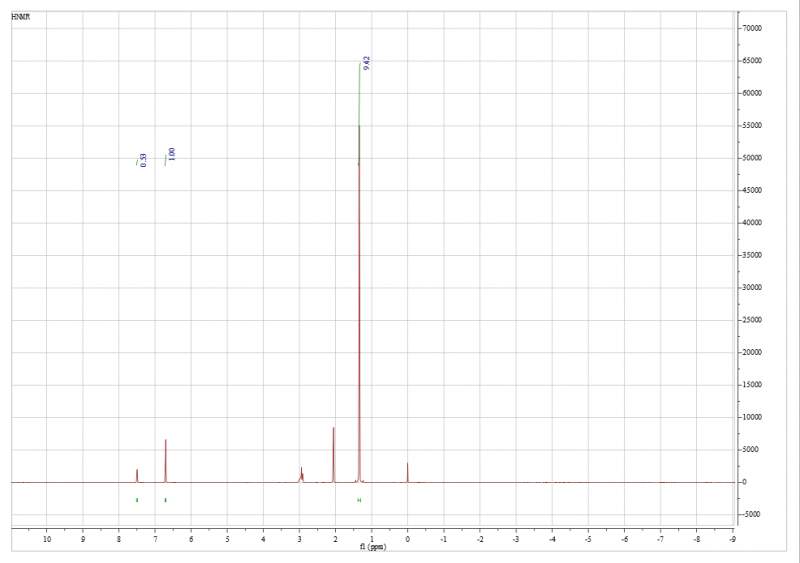Click the y-axis label 10000
800x563 pixels.
pos(753,418)
